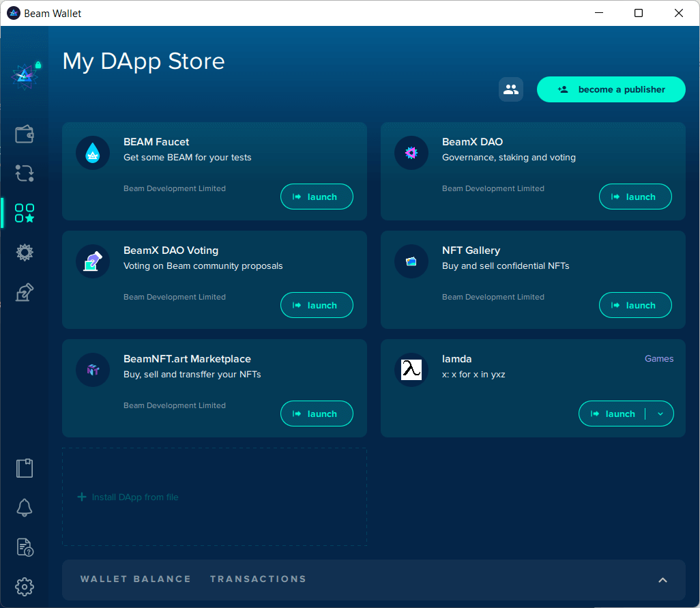Open the address book sidebar icon

tap(25, 468)
